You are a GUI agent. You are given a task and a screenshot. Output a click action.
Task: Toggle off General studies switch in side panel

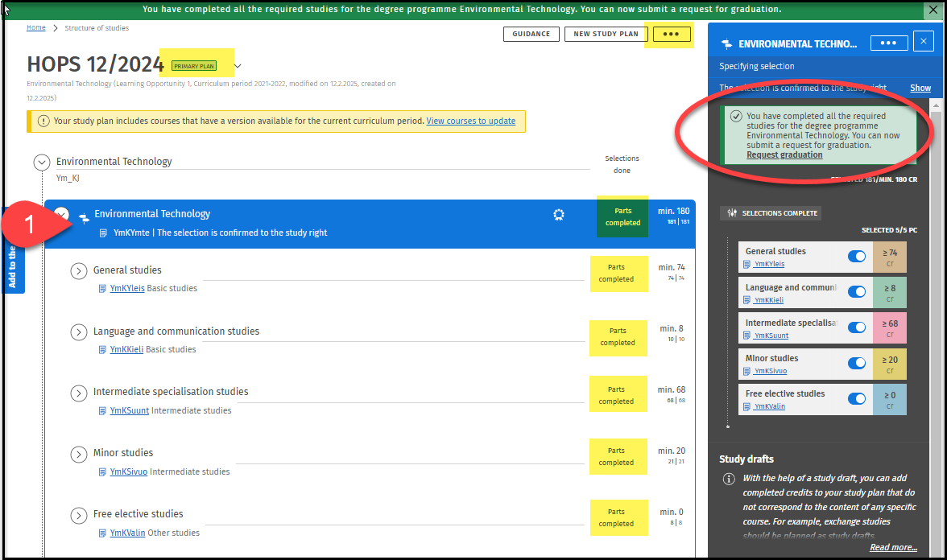(857, 256)
